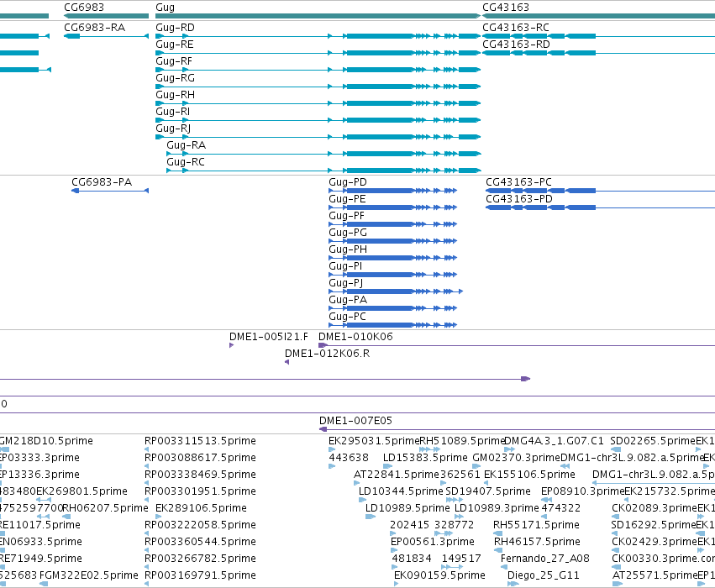Select the CG43163-RC transcript label
Screen dimensions: 715x588
coord(516,28)
